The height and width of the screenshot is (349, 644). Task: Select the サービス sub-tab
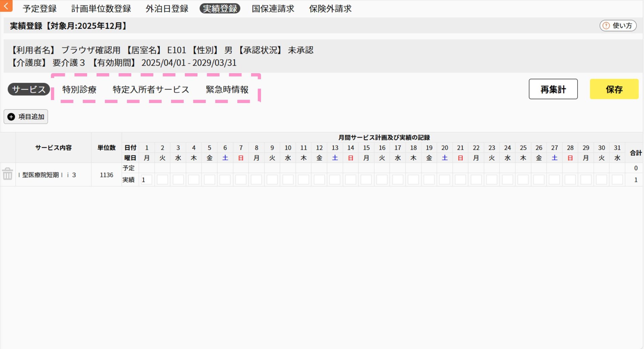coord(29,90)
